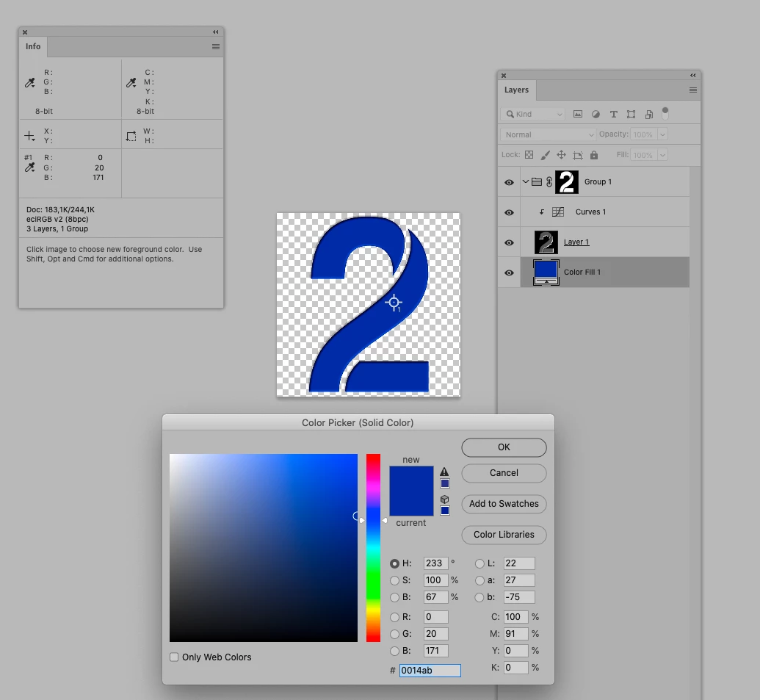Open the Normal blend mode dropdown
The width and height of the screenshot is (760, 700).
(548, 134)
